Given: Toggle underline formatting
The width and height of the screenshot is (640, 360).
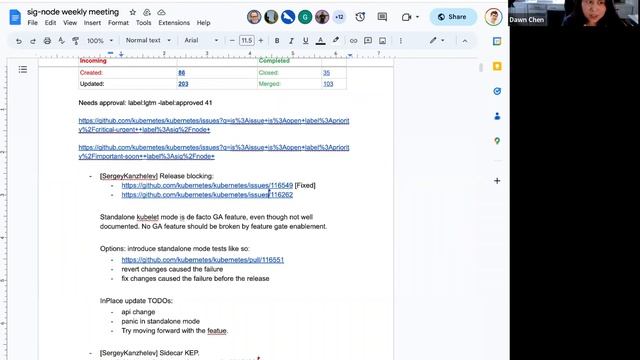Looking at the screenshot, I should 306,41.
